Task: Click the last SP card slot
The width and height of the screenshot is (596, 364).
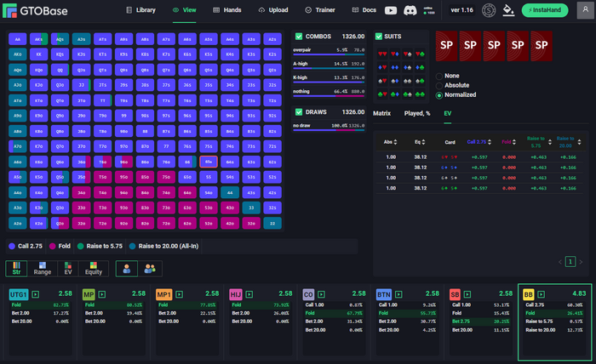Action: click(542, 46)
